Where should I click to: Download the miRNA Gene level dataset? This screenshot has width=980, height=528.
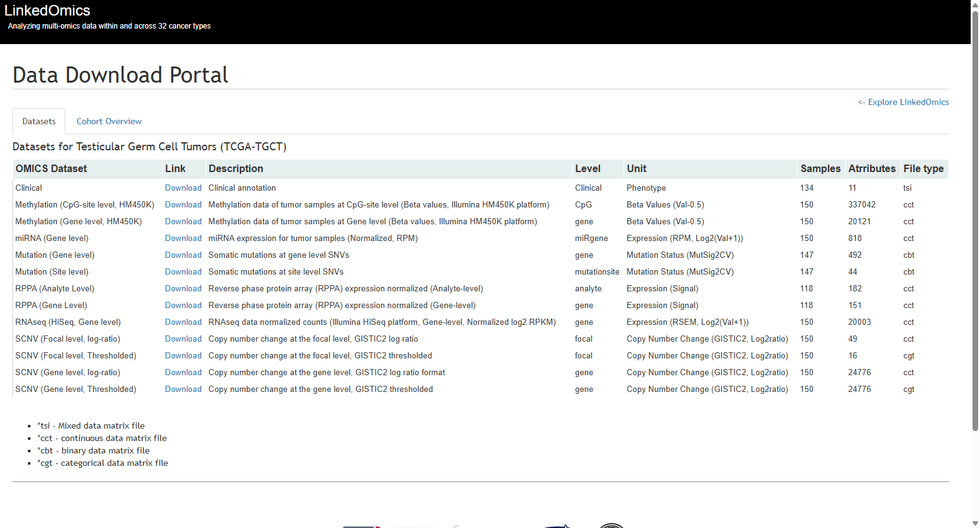(x=183, y=238)
